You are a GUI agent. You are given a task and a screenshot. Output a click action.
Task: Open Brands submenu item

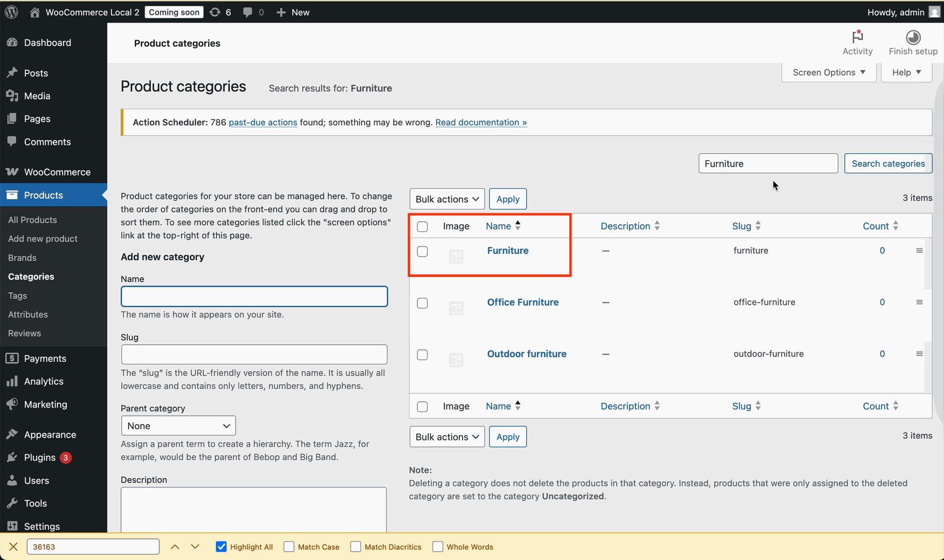click(22, 258)
